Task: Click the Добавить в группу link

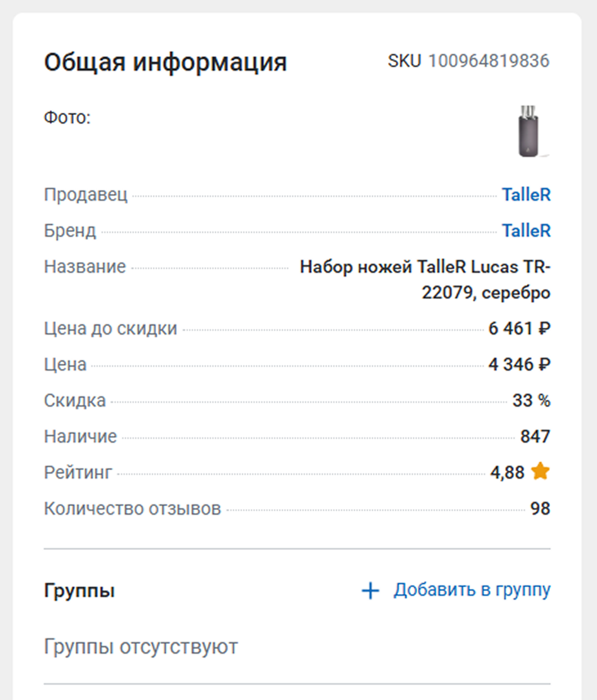Action: click(472, 590)
